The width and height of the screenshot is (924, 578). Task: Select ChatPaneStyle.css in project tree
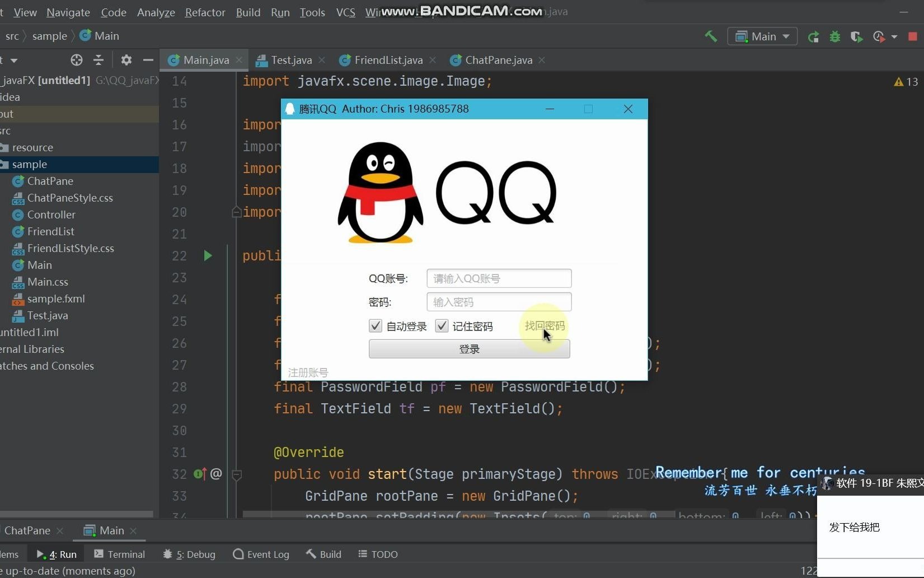pos(70,198)
